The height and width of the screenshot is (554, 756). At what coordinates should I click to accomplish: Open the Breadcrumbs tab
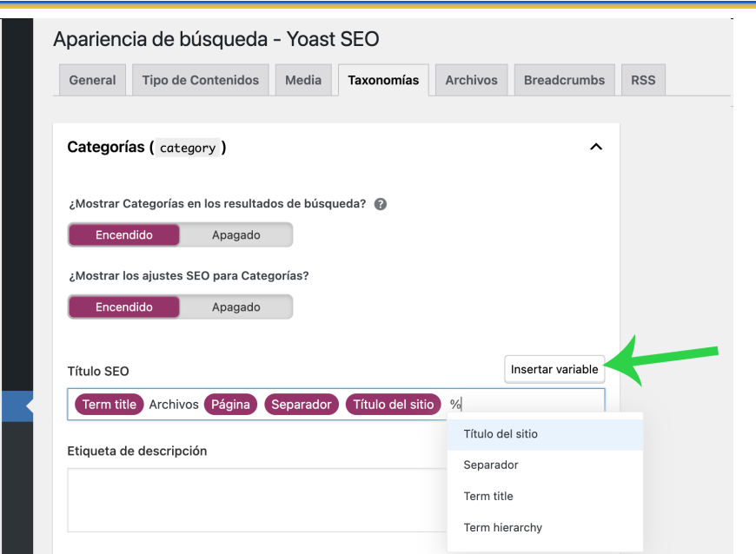565,80
